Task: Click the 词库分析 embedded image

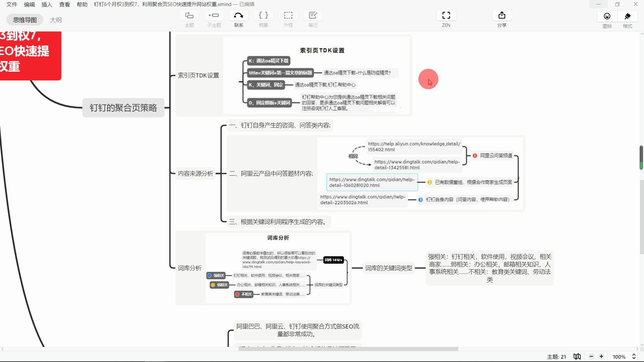Action: point(278,268)
